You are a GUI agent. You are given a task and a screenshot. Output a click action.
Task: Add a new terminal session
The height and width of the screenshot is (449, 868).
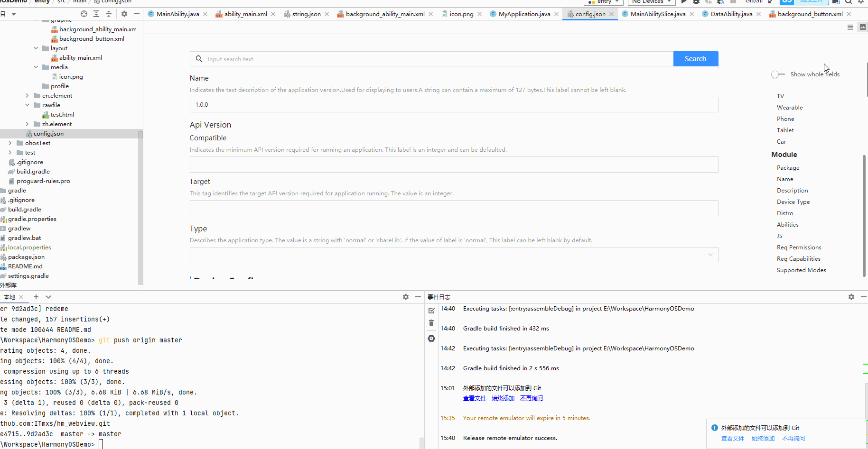(36, 297)
